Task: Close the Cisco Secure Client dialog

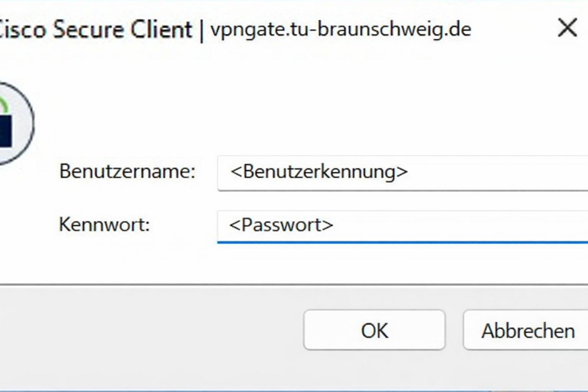Action: point(567,28)
